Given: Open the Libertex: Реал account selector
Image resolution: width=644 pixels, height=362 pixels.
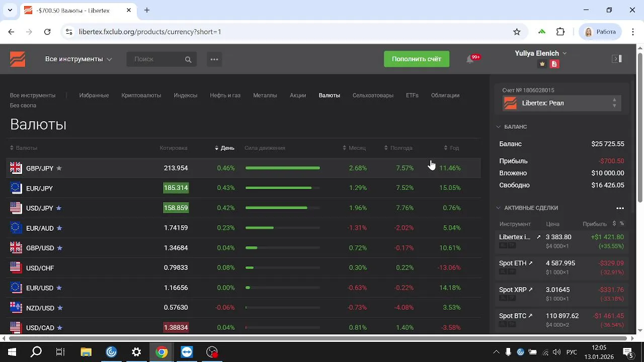Looking at the screenshot, I should [561, 103].
